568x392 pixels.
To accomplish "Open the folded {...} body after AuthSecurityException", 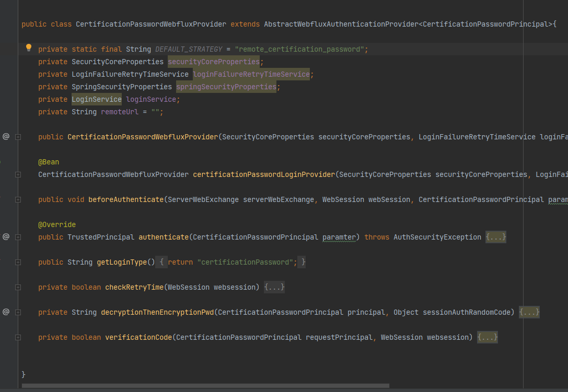I will click(x=495, y=237).
